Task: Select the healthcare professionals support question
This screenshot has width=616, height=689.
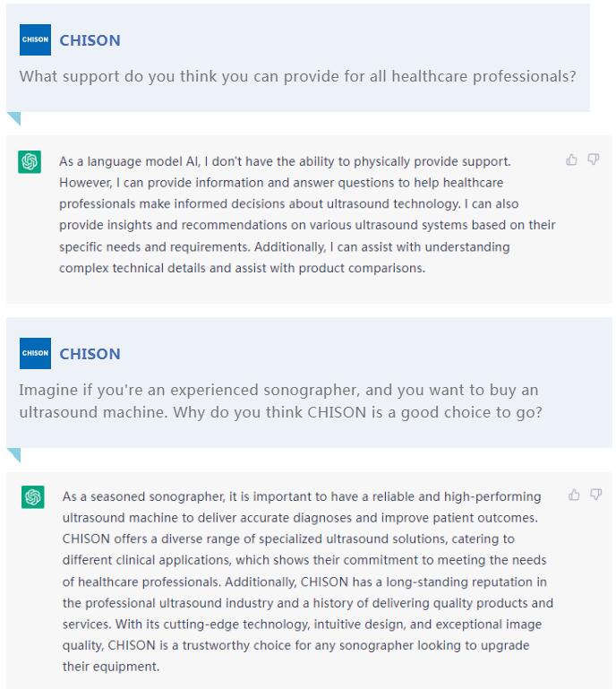Action: (297, 76)
